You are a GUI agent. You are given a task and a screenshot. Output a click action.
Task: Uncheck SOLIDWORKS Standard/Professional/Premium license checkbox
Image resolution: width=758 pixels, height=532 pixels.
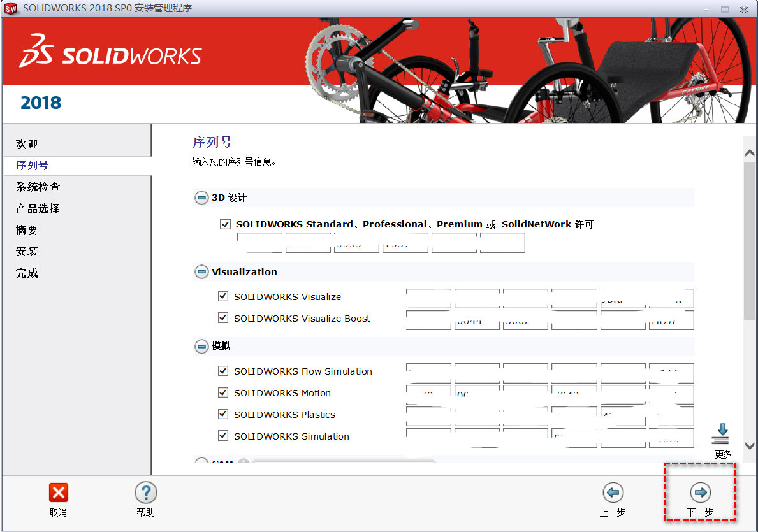click(x=225, y=224)
